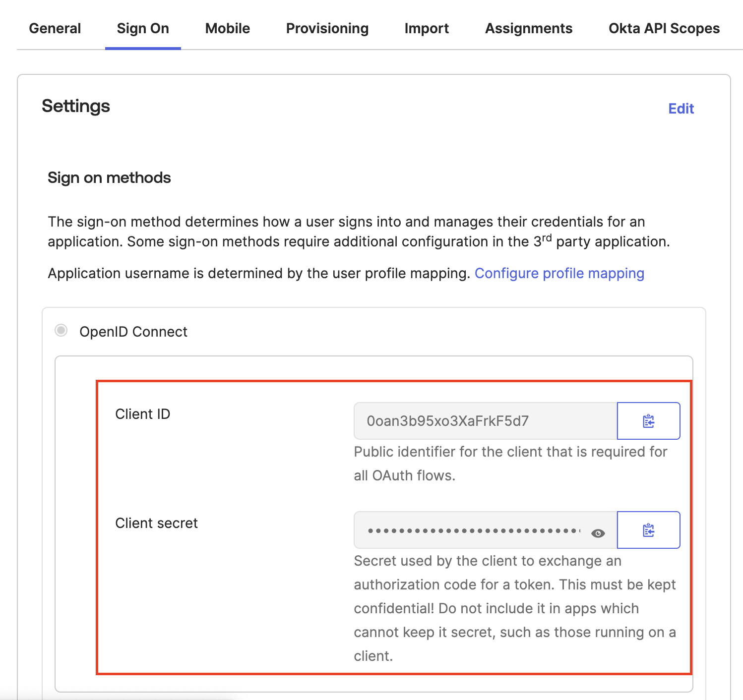This screenshot has width=743, height=700.
Task: Follow the Configure profile mapping link
Action: tap(559, 274)
